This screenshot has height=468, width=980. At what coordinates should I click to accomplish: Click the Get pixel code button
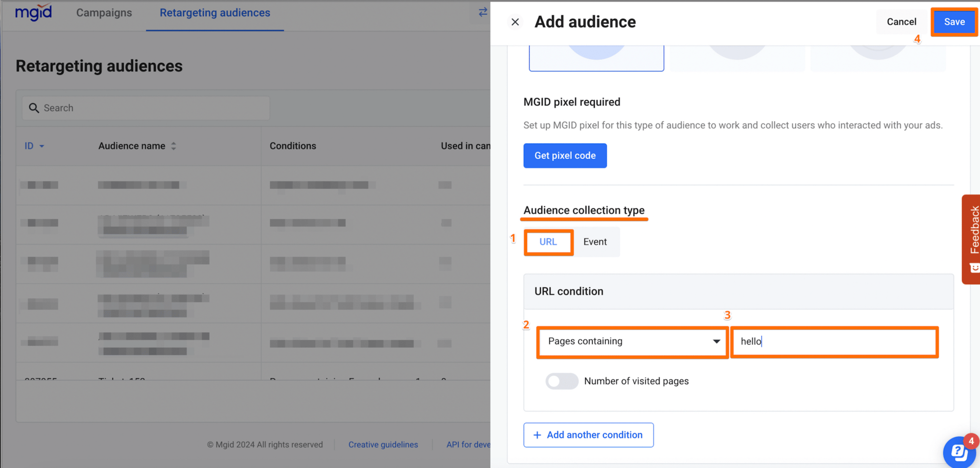click(565, 156)
